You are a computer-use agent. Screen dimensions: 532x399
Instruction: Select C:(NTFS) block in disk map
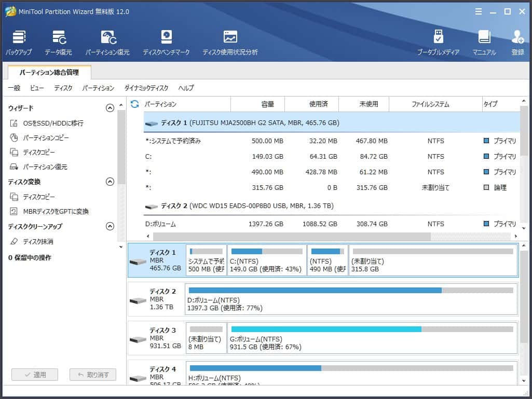pos(267,260)
